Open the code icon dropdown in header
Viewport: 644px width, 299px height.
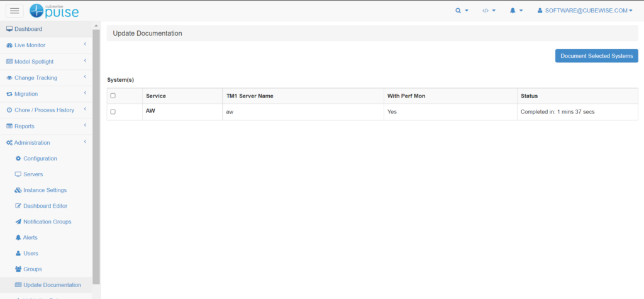tap(489, 11)
